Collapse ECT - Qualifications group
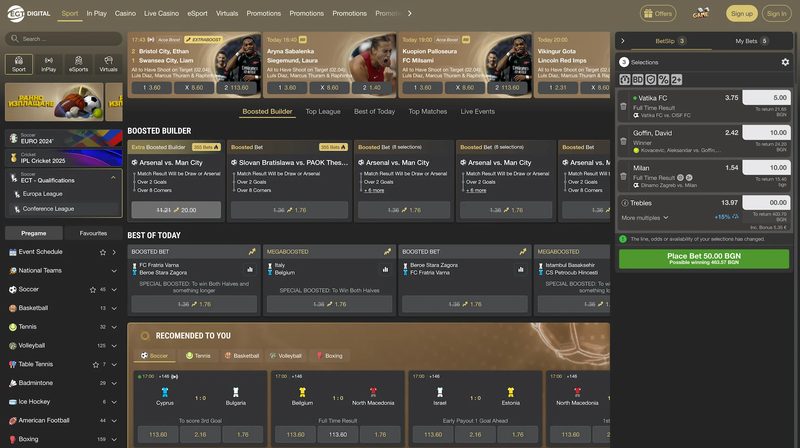The width and height of the screenshot is (800, 448). point(113,178)
